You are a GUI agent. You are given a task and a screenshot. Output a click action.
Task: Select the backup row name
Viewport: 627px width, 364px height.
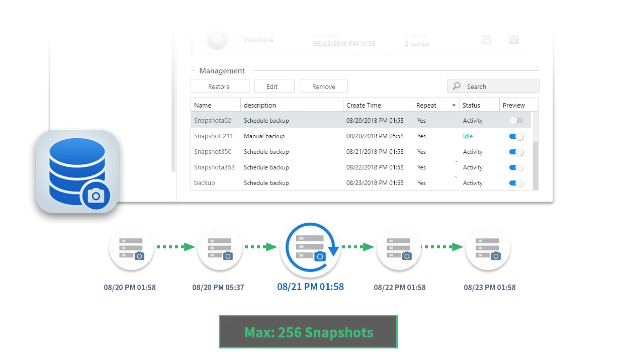pyautogui.click(x=205, y=183)
